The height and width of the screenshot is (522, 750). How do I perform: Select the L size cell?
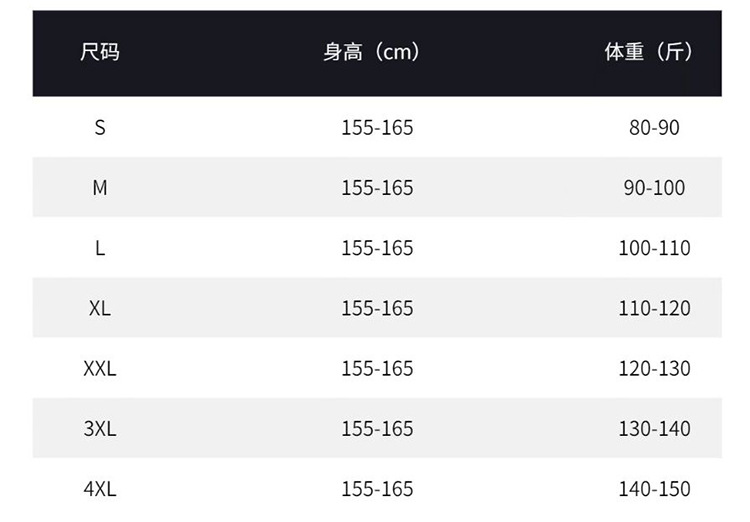coord(100,248)
